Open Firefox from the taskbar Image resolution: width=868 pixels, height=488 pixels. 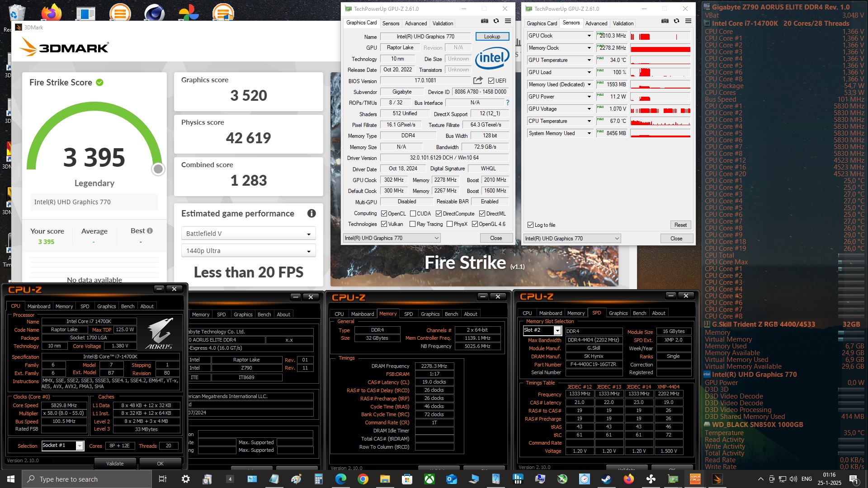628,479
